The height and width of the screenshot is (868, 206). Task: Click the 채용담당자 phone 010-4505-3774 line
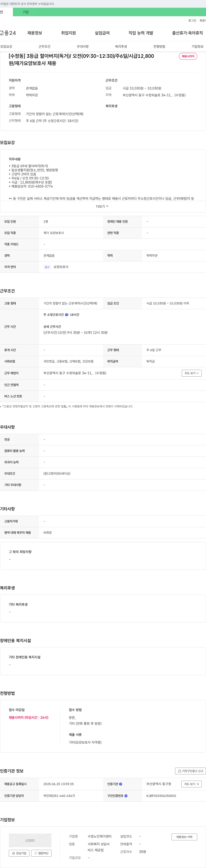(31, 186)
